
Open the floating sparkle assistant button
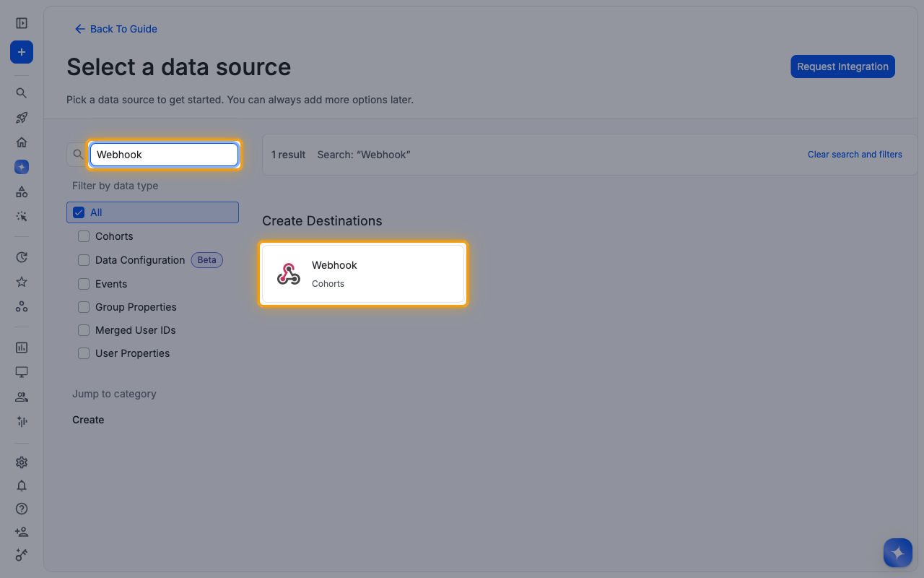point(898,553)
